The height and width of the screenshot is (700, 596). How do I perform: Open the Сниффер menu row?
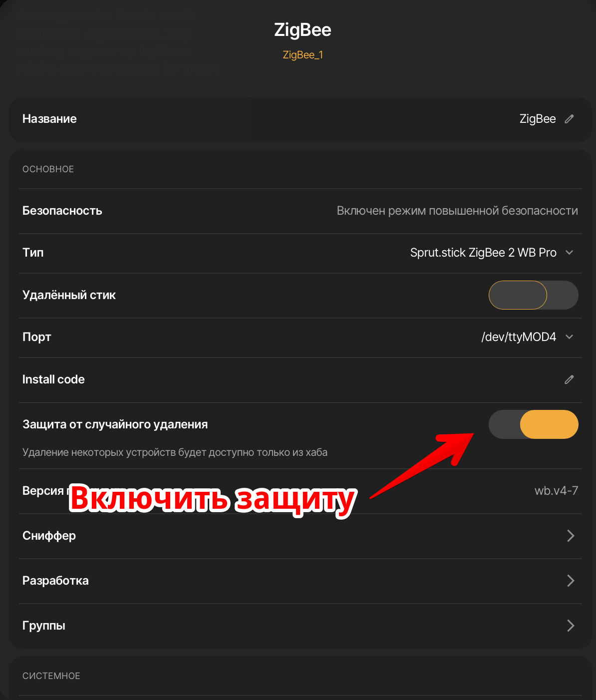pyautogui.click(x=300, y=536)
